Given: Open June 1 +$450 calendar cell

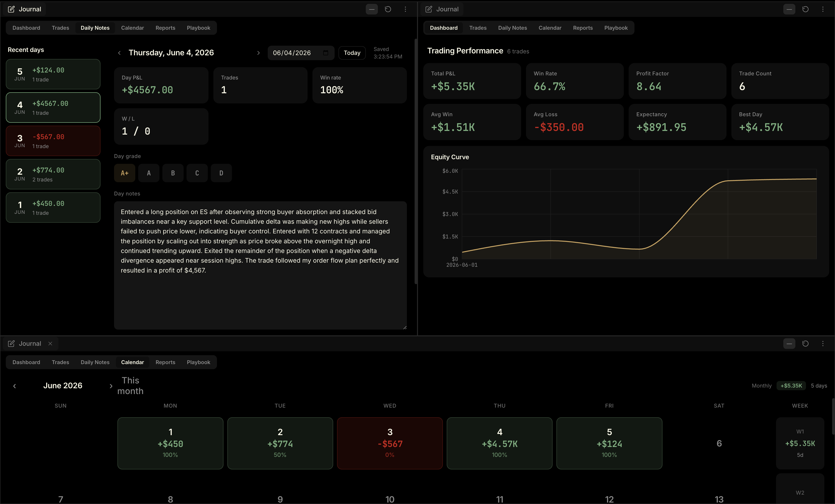Looking at the screenshot, I should pos(171,443).
